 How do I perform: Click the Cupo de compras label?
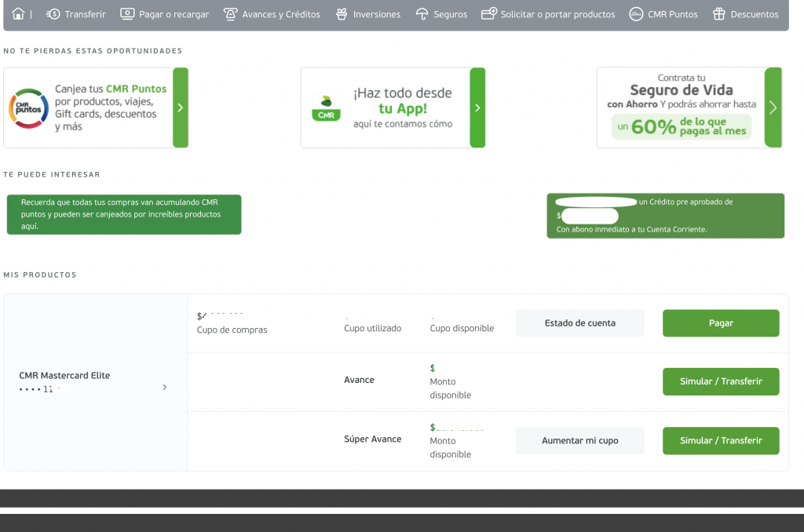tap(232, 330)
